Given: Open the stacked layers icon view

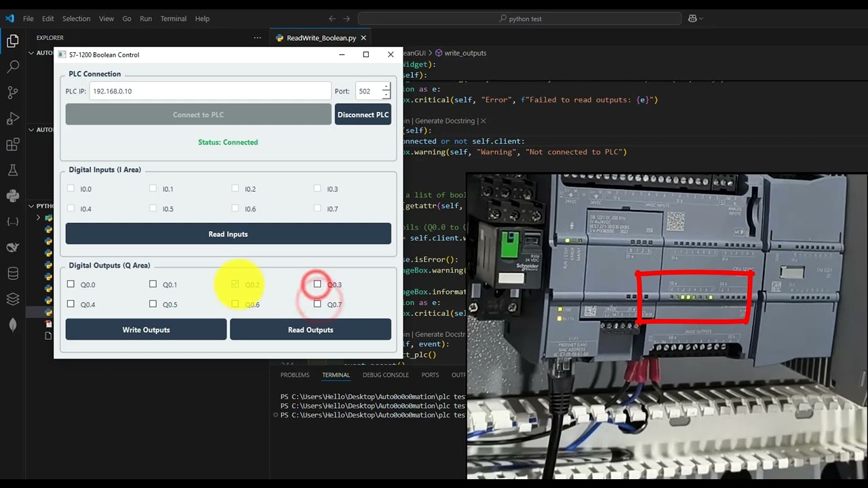Looking at the screenshot, I should click(x=12, y=299).
